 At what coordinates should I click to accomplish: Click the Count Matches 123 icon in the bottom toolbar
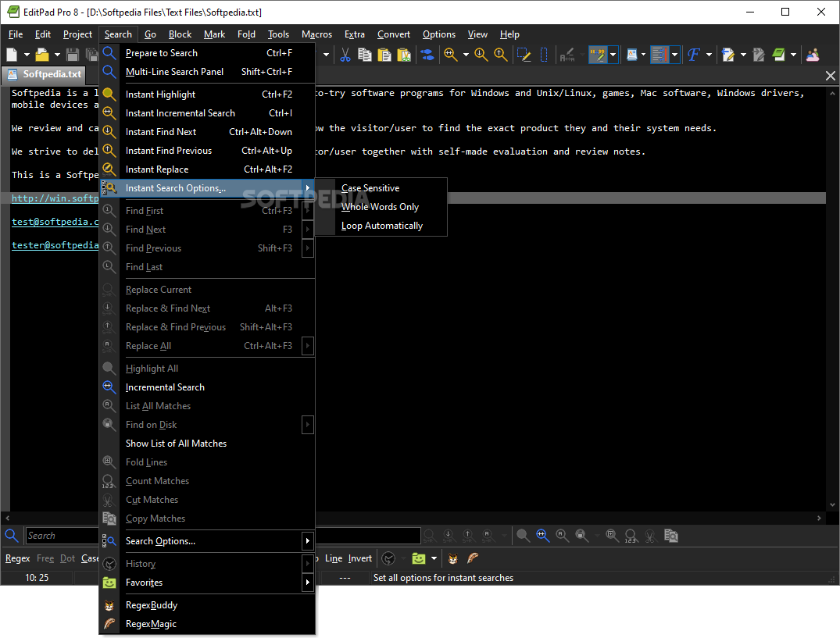point(631,536)
